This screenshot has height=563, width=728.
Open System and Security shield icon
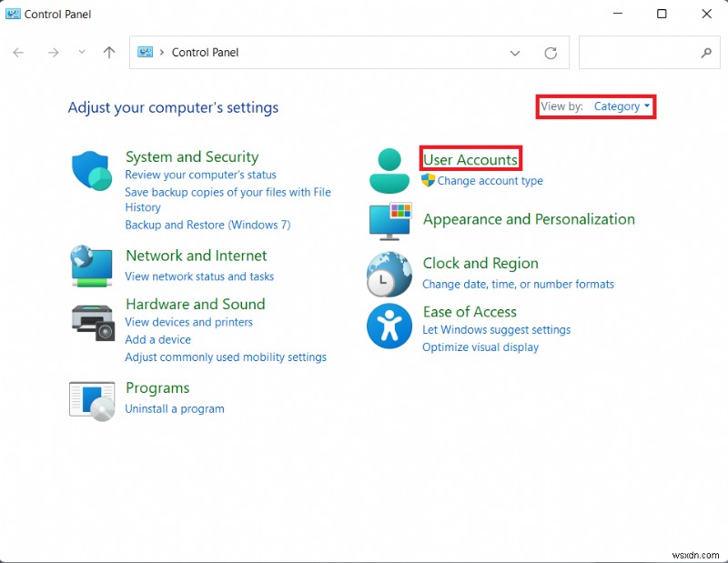[x=92, y=170]
